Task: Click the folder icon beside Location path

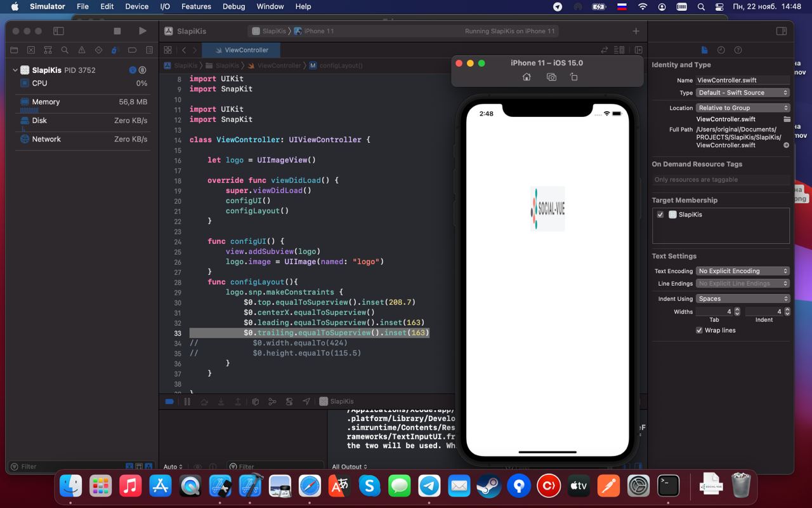Action: 787,119
